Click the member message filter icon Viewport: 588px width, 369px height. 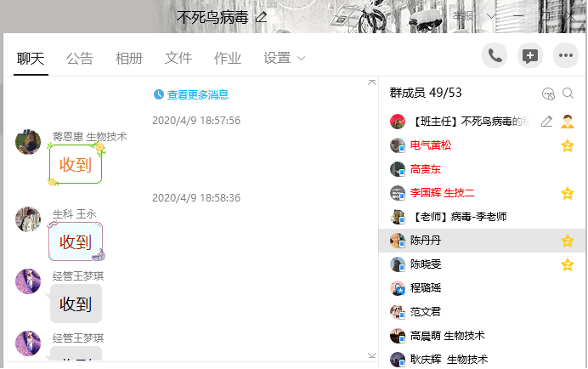548,94
